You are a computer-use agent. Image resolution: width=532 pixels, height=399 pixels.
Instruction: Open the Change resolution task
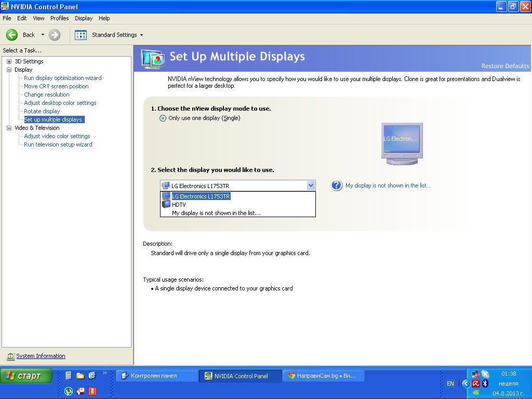(x=46, y=95)
